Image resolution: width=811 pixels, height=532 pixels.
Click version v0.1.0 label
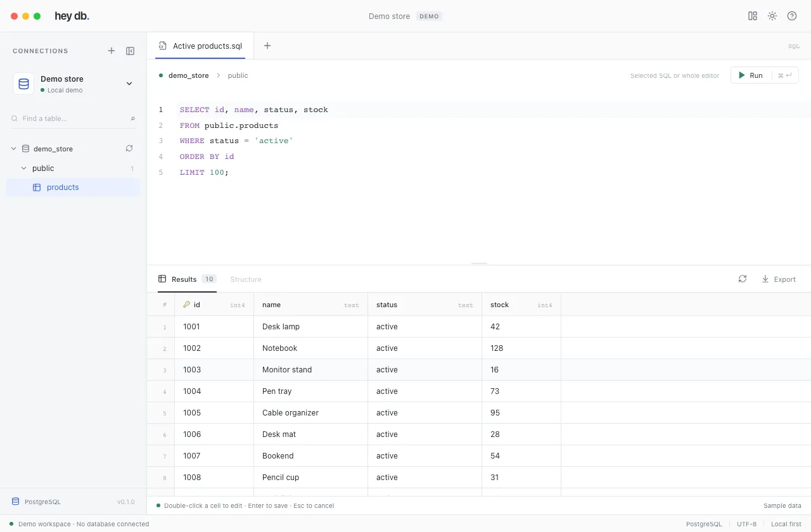tap(126, 502)
